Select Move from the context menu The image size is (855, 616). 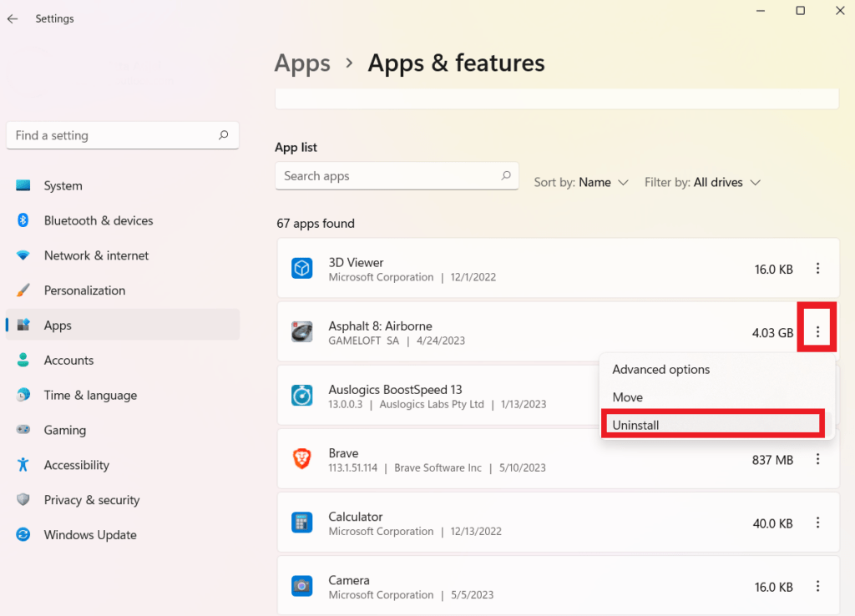(627, 396)
